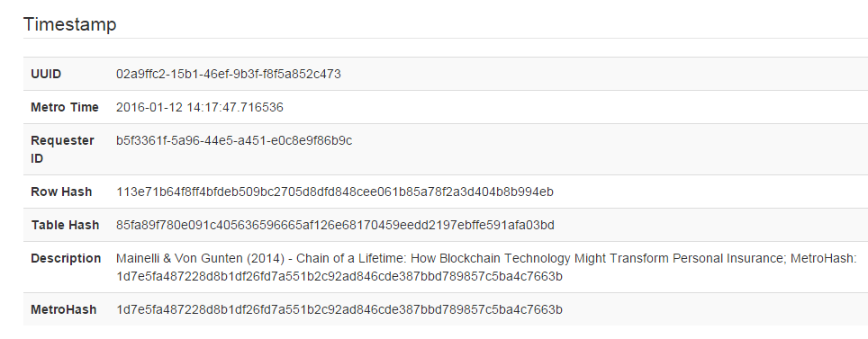Click the word ID under Requester

pos(37,158)
